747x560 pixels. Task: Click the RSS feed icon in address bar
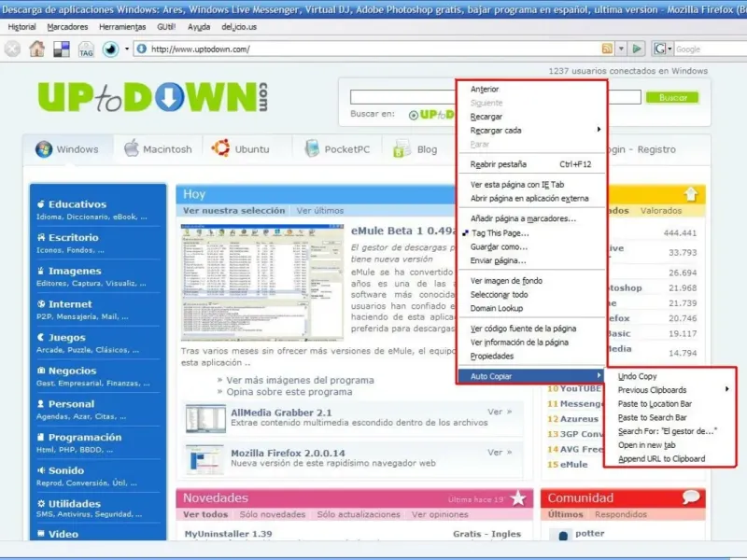point(607,49)
